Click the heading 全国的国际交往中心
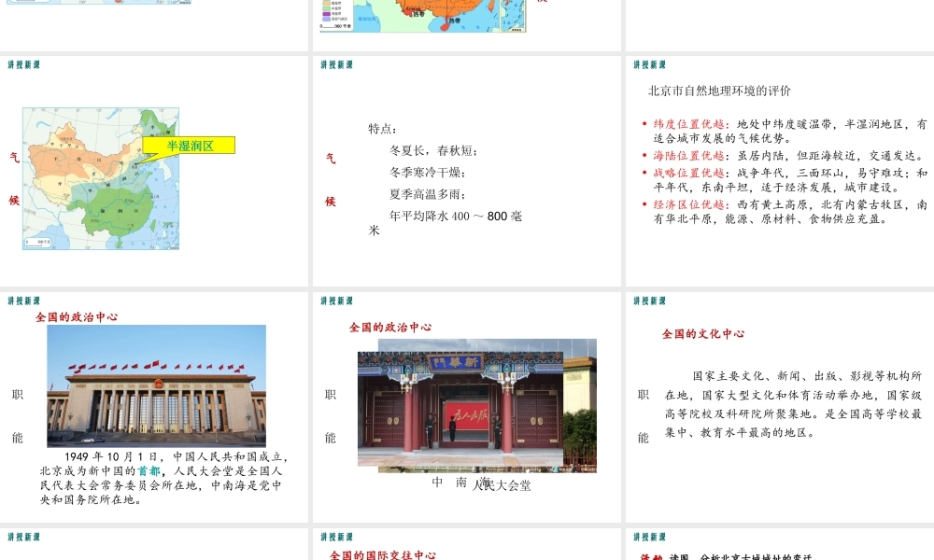Image resolution: width=934 pixels, height=560 pixels. (382, 554)
